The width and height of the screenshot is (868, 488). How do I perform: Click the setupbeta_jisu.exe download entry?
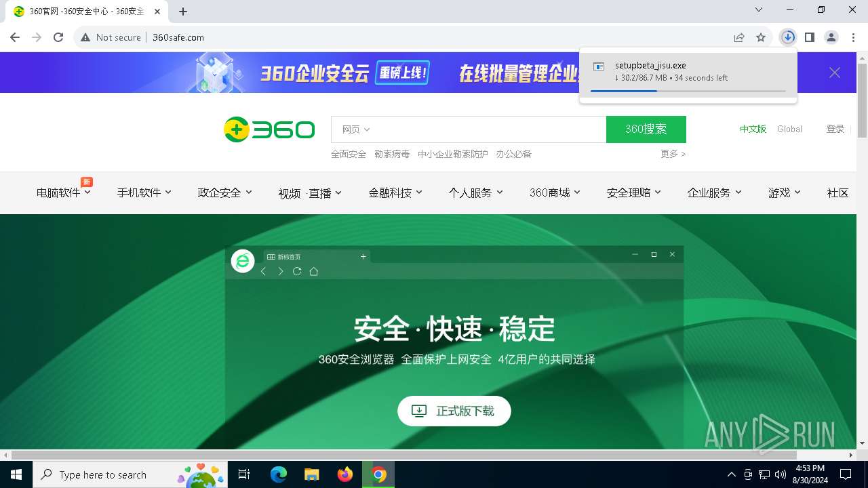coord(688,75)
